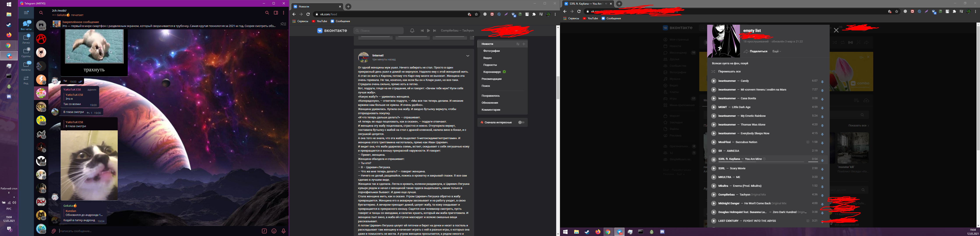Viewport: 980px width, 236px height.
Task: Play 'MGMT — Little Dark Age' track
Action: pos(714,107)
